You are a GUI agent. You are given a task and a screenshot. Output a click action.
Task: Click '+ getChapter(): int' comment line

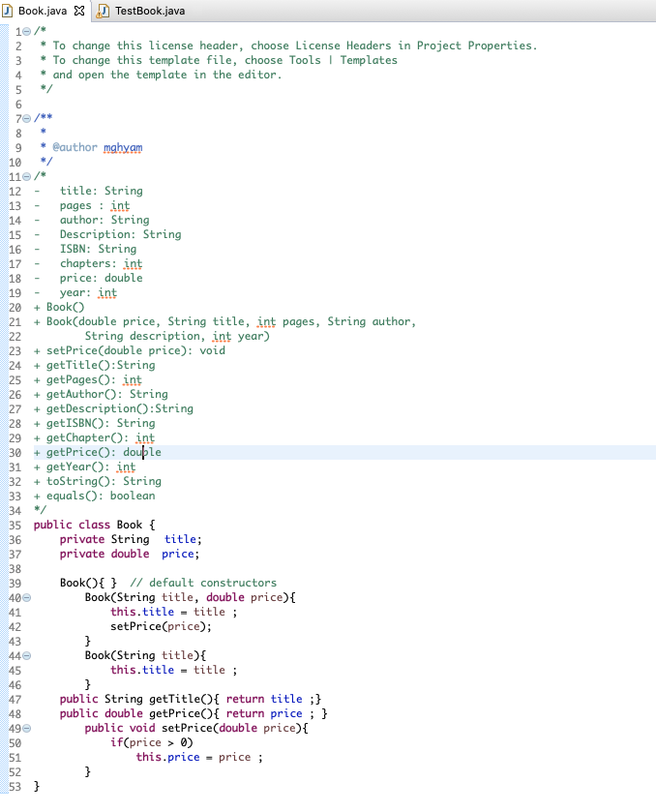tap(94, 437)
